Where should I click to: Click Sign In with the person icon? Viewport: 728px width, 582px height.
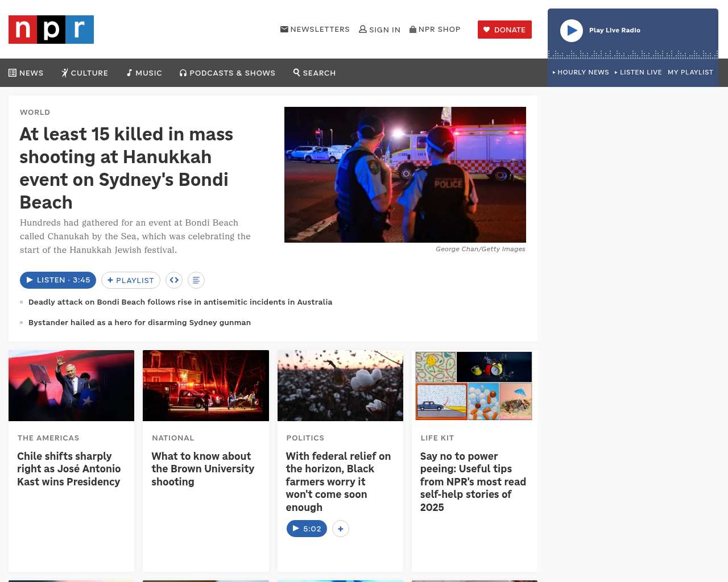tap(379, 30)
